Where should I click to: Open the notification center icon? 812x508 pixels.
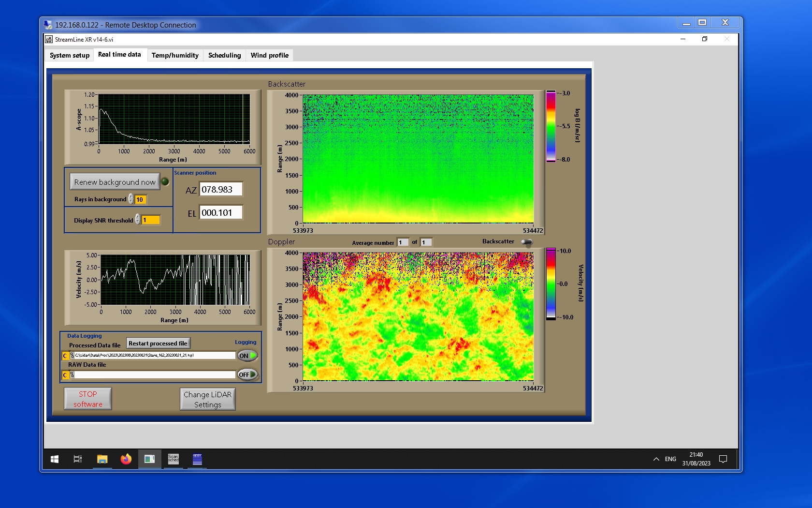[723, 459]
